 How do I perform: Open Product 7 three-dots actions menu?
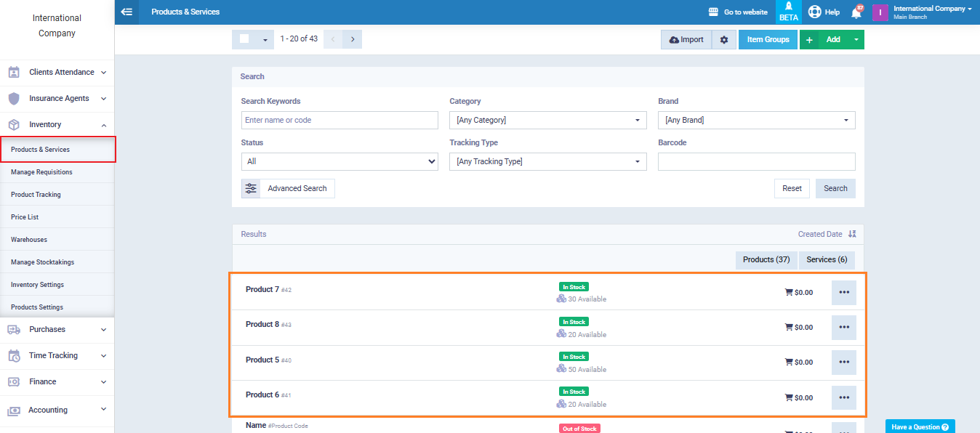[x=843, y=292]
